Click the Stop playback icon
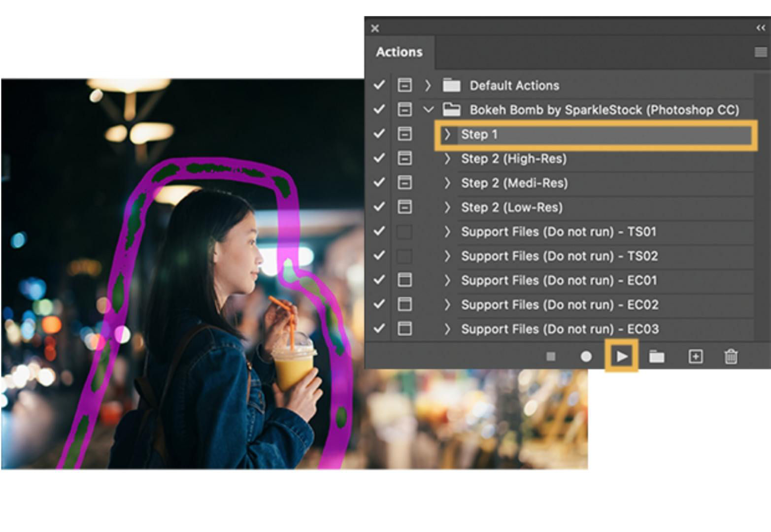 (x=551, y=356)
